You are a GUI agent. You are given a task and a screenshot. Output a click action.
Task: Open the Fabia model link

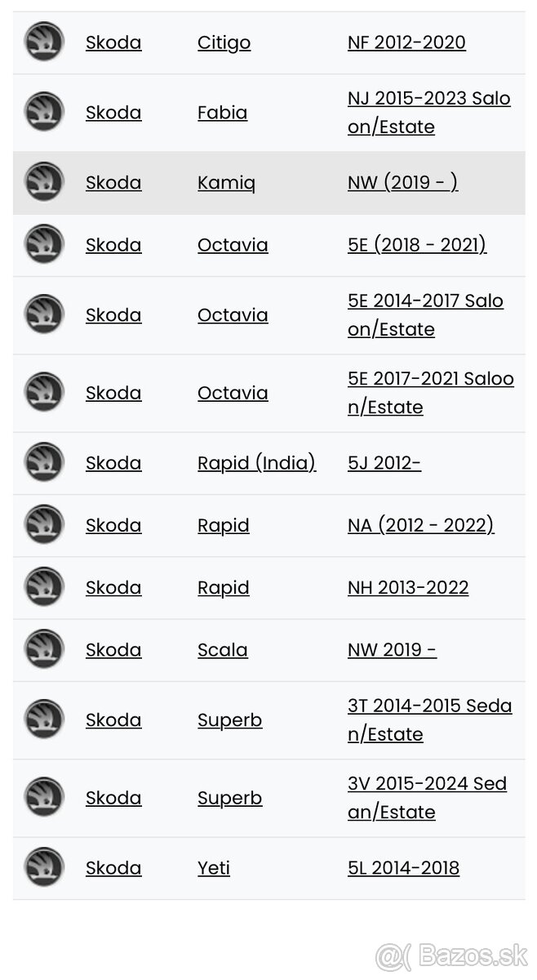(x=222, y=113)
